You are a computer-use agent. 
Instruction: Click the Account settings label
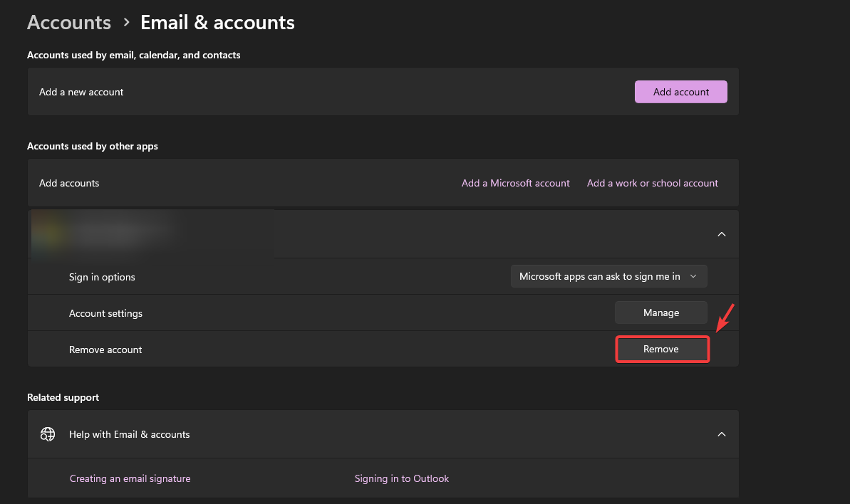pyautogui.click(x=105, y=313)
